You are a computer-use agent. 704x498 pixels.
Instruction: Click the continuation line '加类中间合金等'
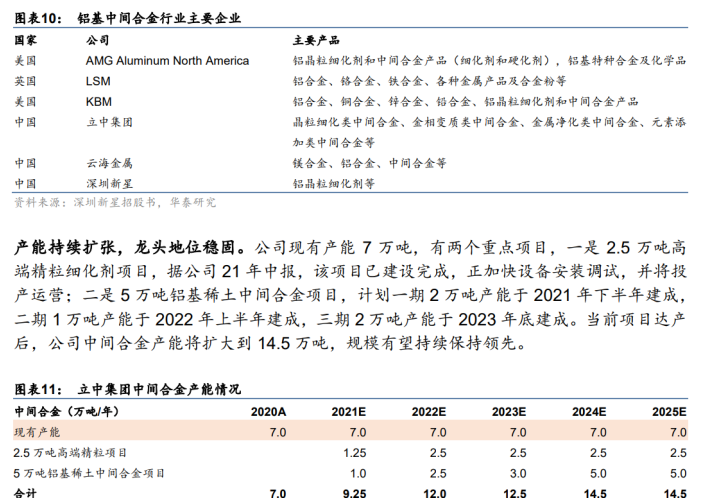pyautogui.click(x=334, y=143)
